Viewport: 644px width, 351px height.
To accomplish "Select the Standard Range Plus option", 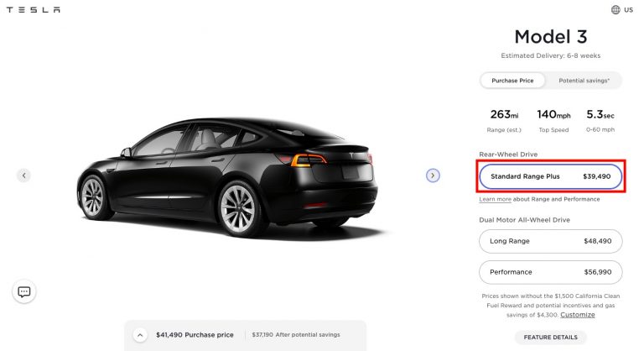I will [550, 176].
